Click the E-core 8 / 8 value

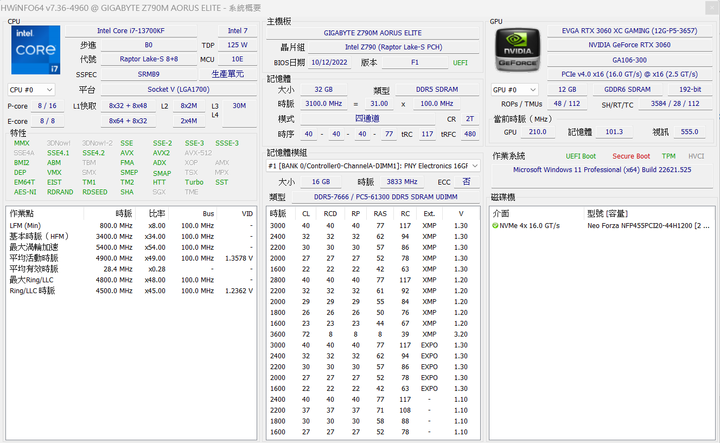point(47,121)
